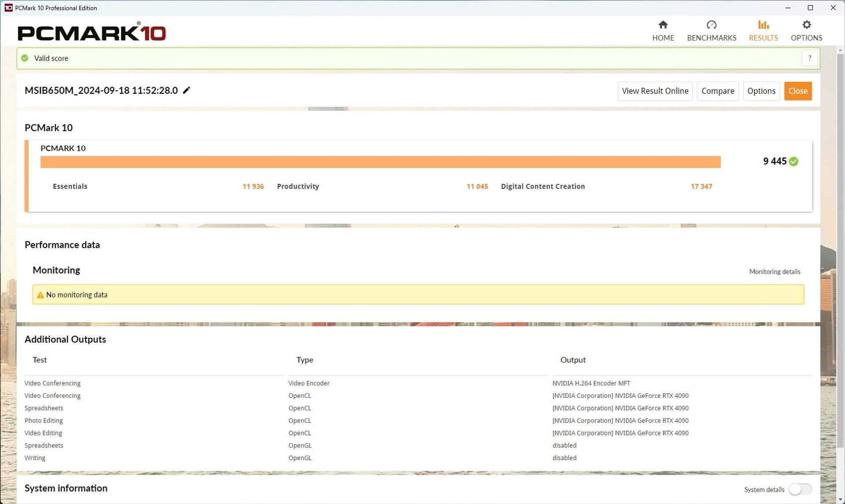Click the Valid score banner text
This screenshot has height=504, width=845.
51,58
